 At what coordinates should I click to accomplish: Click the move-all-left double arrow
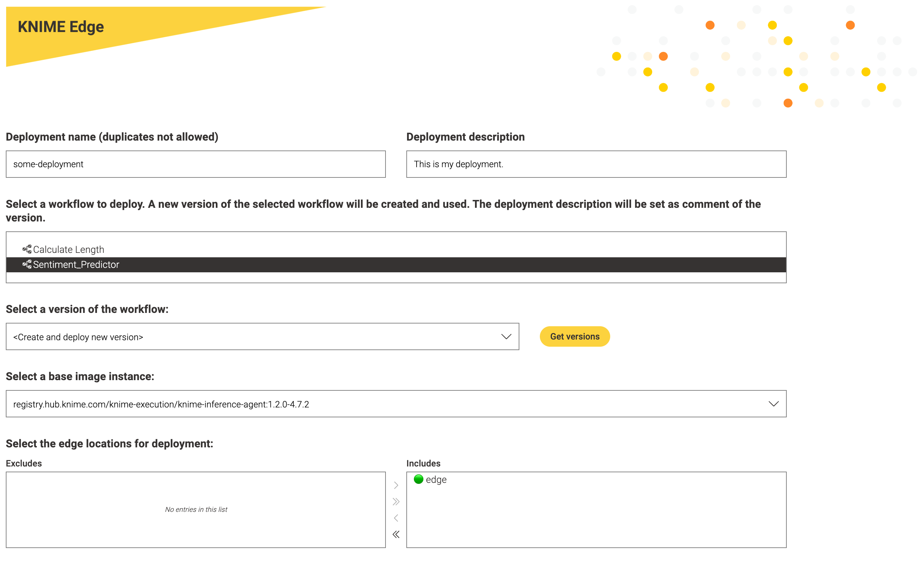[396, 534]
